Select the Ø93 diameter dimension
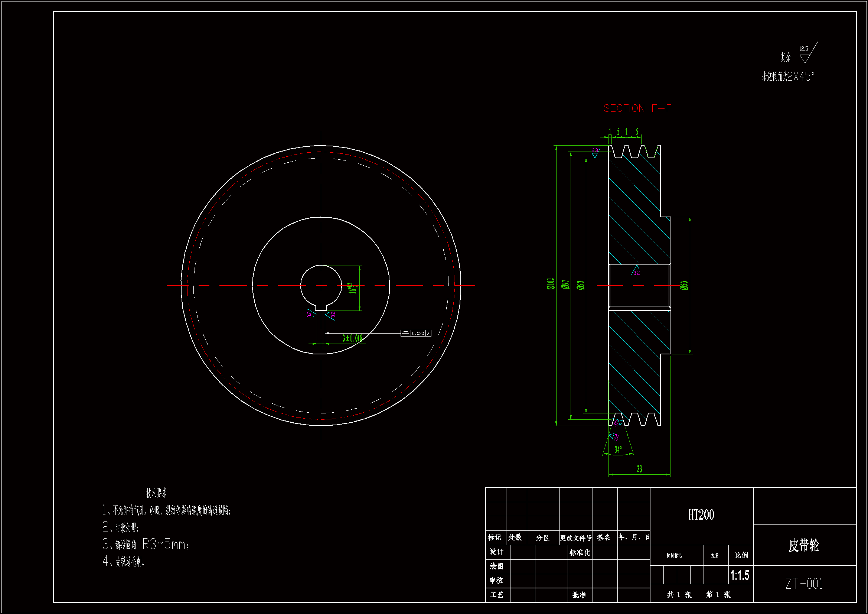The width and height of the screenshot is (868, 614). pyautogui.click(x=581, y=285)
